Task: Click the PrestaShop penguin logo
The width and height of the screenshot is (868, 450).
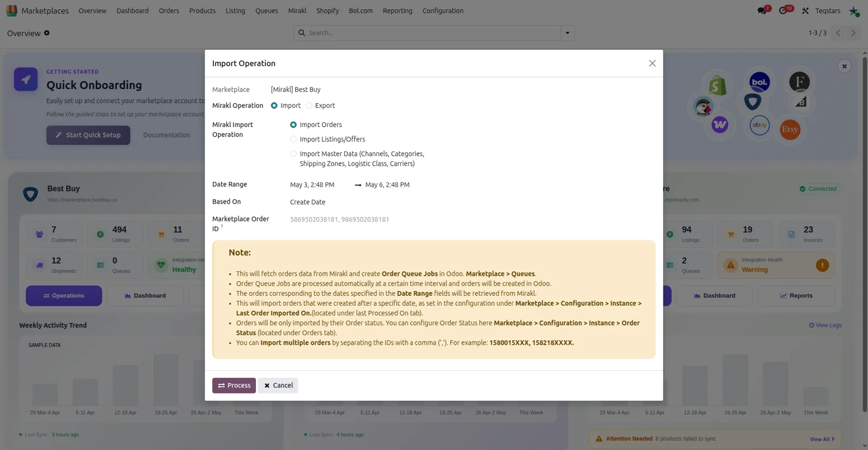Action: tap(703, 107)
